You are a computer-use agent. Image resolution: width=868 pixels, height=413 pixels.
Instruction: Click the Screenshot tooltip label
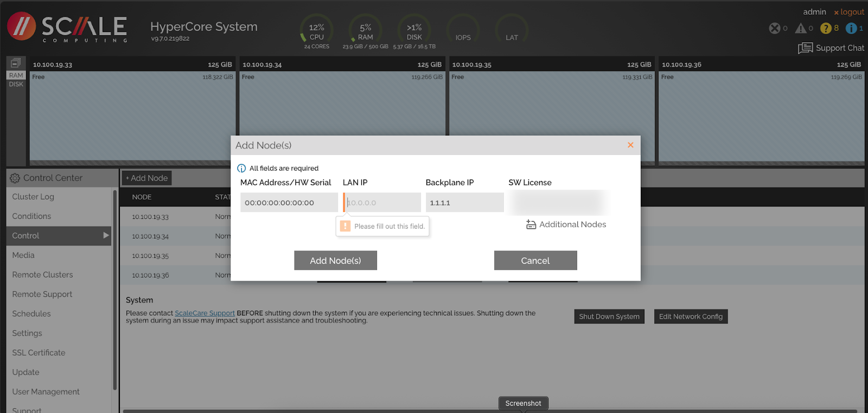click(x=524, y=403)
